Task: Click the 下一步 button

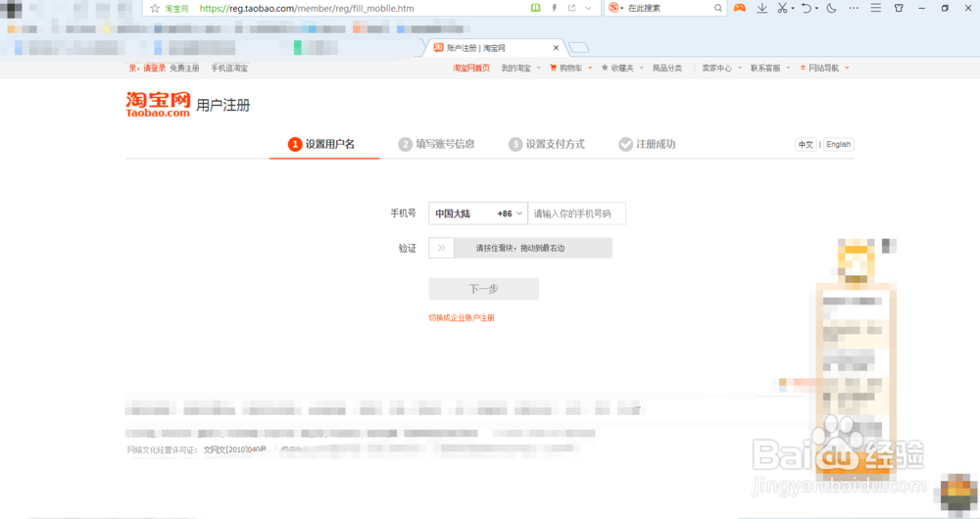Action: point(484,289)
